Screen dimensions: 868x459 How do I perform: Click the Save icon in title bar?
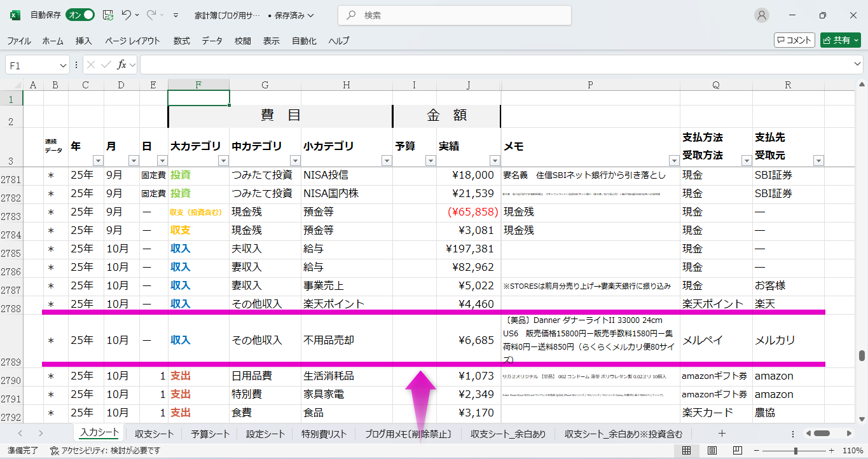click(x=108, y=15)
